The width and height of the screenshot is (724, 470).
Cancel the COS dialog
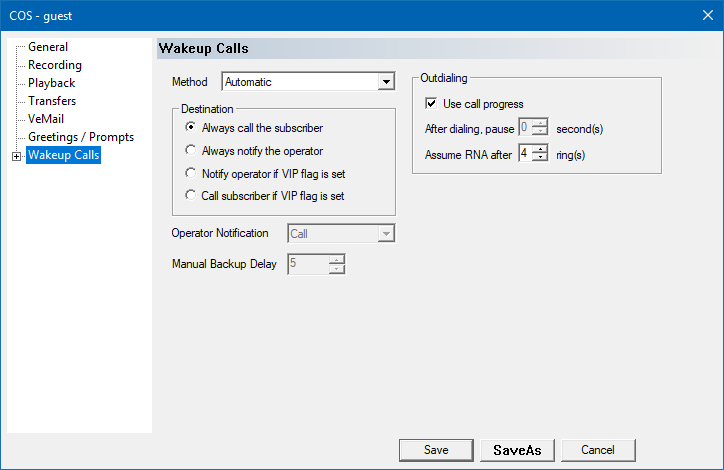pyautogui.click(x=598, y=450)
